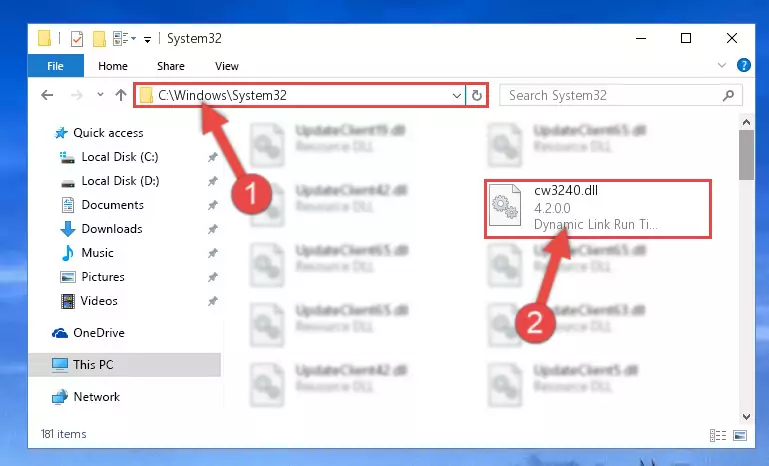
Task: Go back with the left arrow
Action: click(x=47, y=95)
